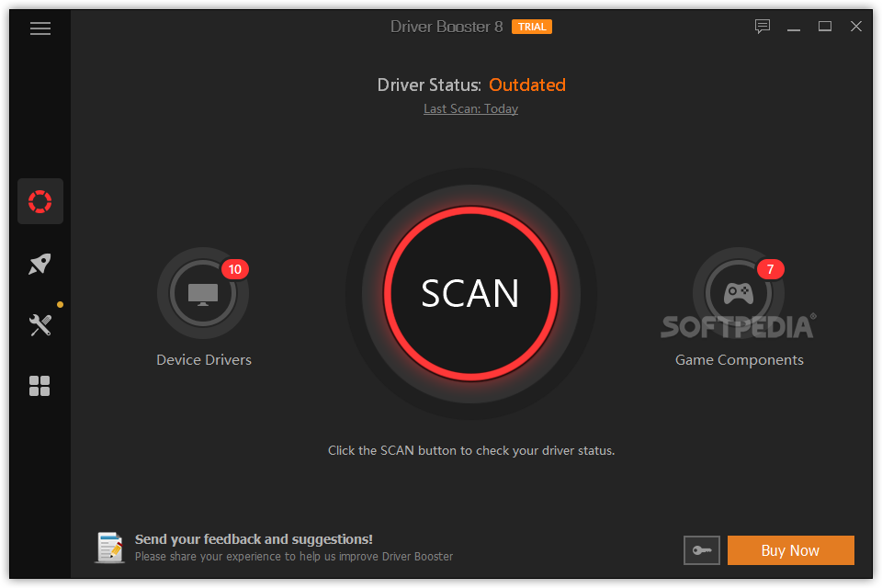Click the Outdated driver status text
The width and height of the screenshot is (882, 588).
pos(526,85)
